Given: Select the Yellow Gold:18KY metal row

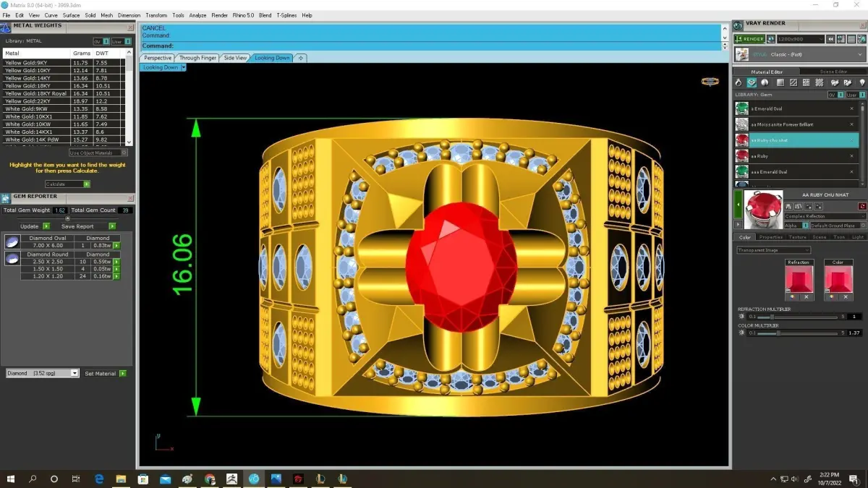Looking at the screenshot, I should click(64, 85).
